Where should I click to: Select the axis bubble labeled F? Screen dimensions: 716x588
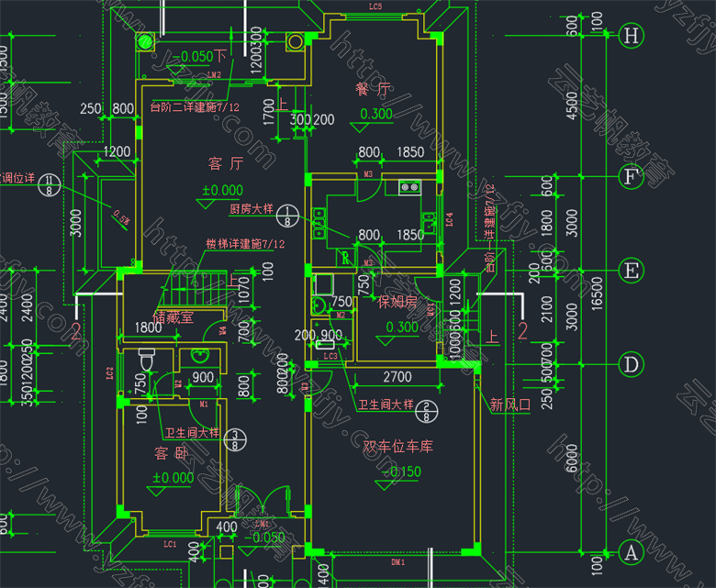tap(631, 176)
